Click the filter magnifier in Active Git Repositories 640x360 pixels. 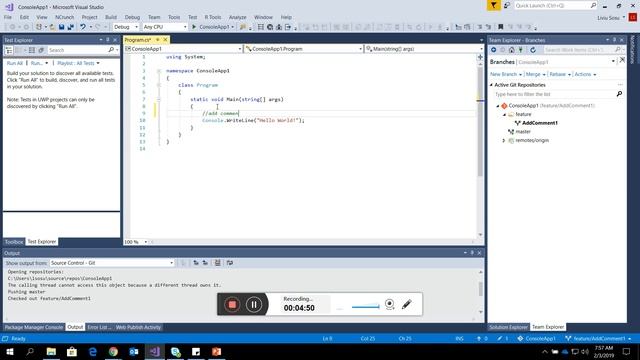[619, 94]
